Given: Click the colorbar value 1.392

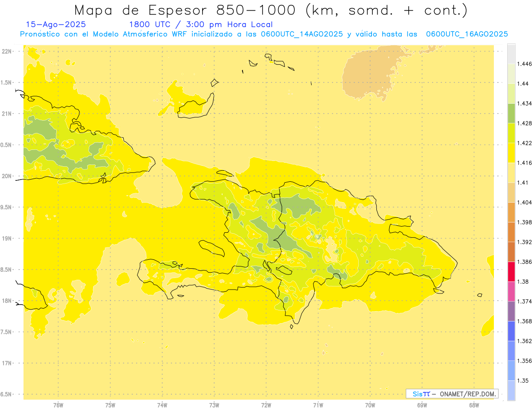Looking at the screenshot, I should coord(525,242).
